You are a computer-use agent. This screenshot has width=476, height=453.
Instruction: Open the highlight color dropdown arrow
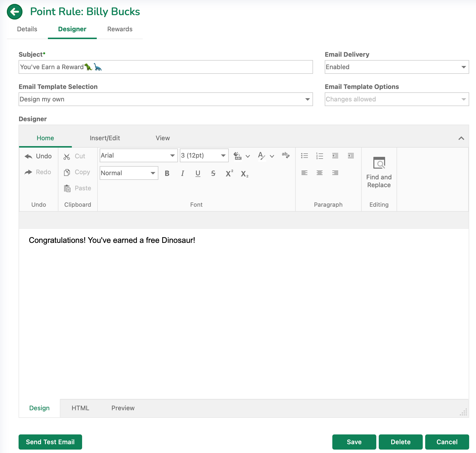coord(248,156)
